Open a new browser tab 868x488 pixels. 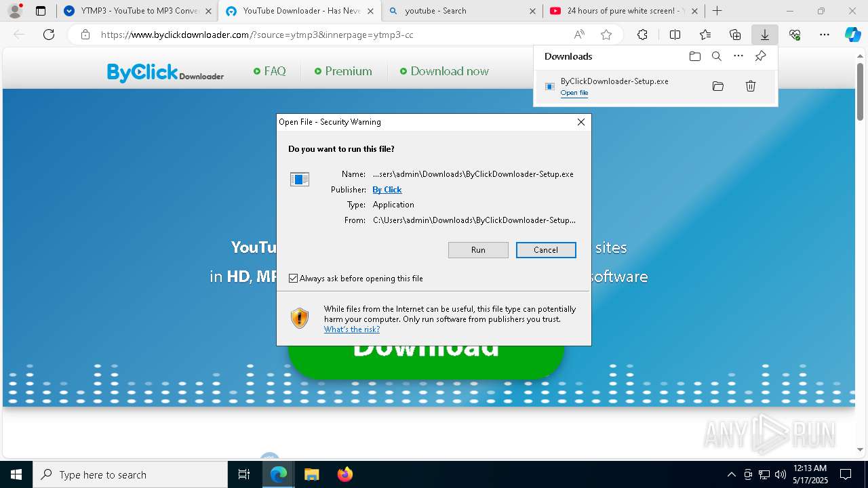(717, 11)
